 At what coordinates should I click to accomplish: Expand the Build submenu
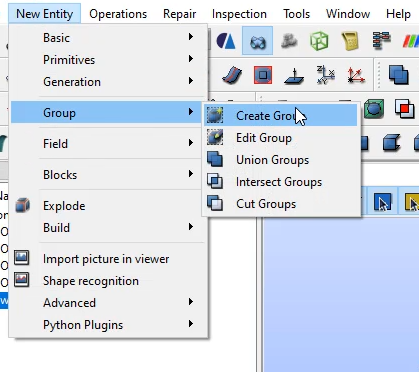point(108,228)
